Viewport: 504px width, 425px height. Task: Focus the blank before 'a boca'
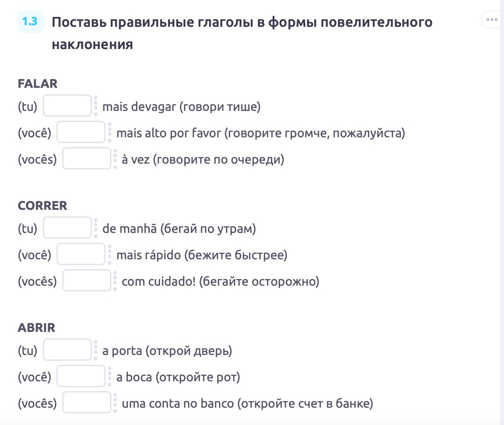(x=81, y=376)
